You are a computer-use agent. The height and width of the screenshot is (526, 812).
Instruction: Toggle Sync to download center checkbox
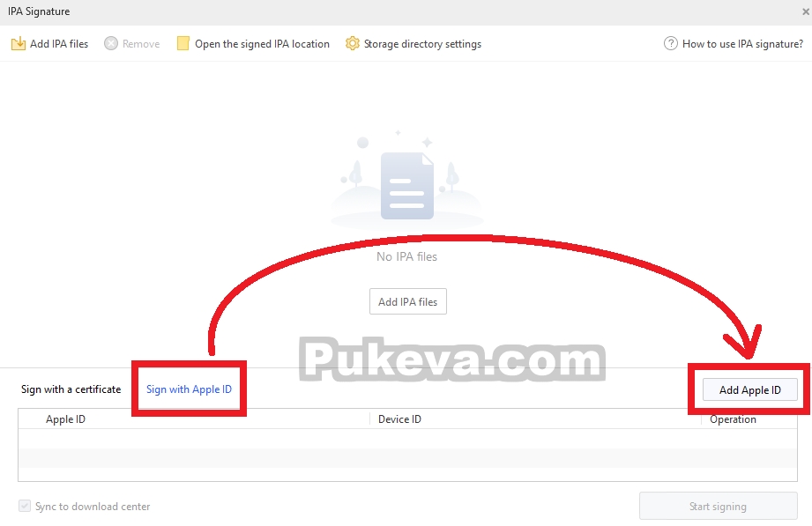25,506
